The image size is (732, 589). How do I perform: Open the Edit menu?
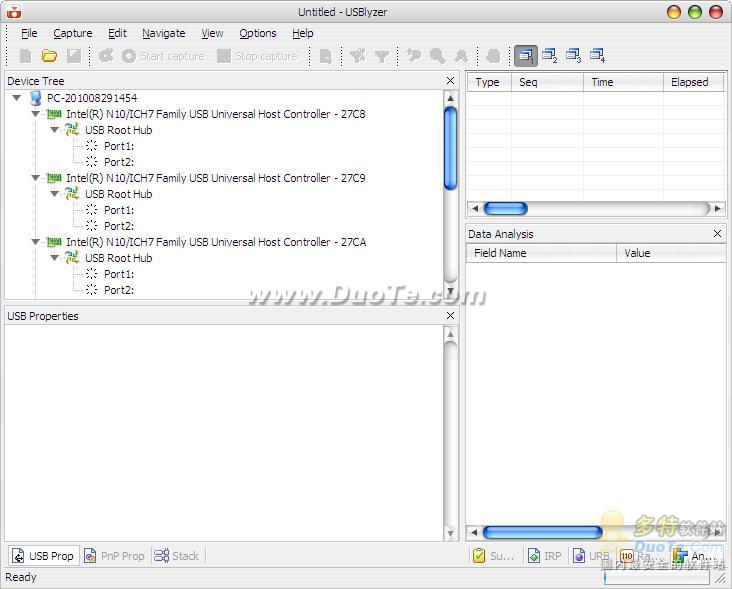(x=117, y=33)
